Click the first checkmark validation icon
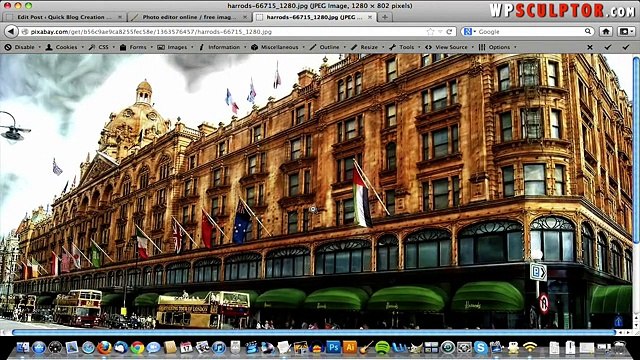 [x=608, y=47]
